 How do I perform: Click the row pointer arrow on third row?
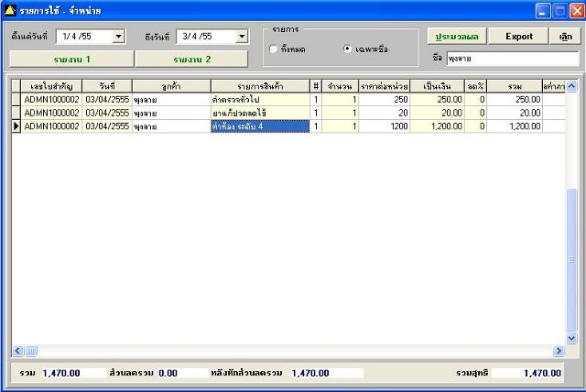click(16, 126)
